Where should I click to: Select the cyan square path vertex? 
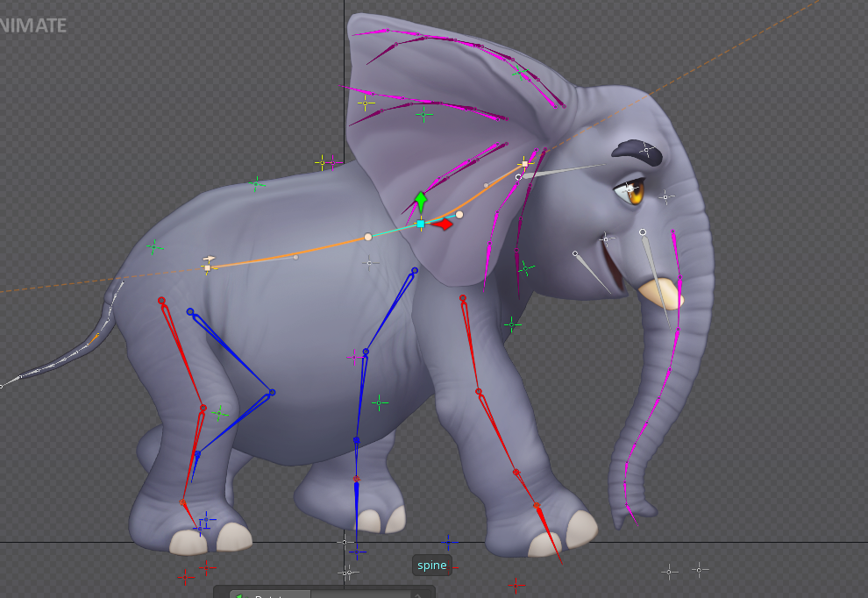click(x=421, y=224)
